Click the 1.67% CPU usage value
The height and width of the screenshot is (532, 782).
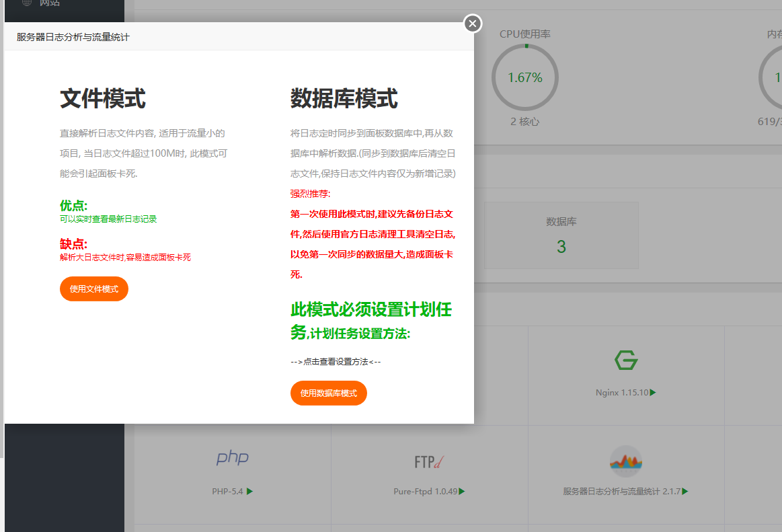pyautogui.click(x=524, y=78)
